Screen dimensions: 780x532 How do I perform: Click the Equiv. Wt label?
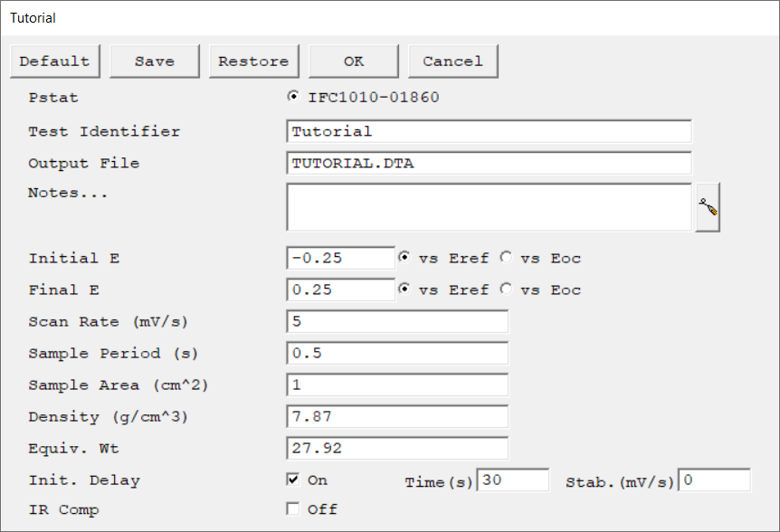[x=73, y=449]
